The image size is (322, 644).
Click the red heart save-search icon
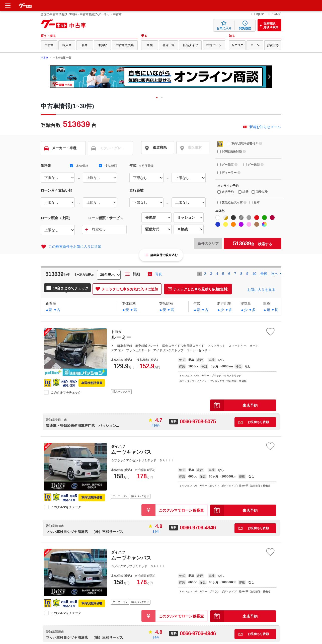point(44,247)
